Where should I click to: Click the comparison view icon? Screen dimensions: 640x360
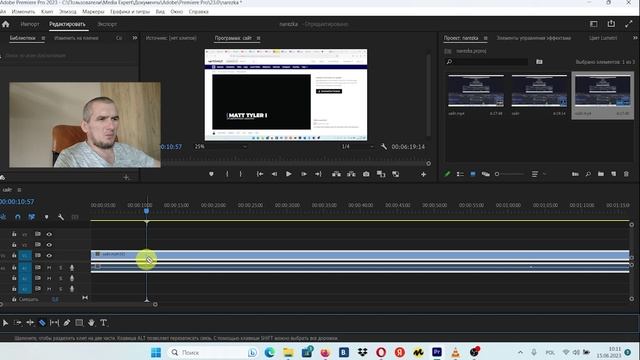(x=381, y=174)
